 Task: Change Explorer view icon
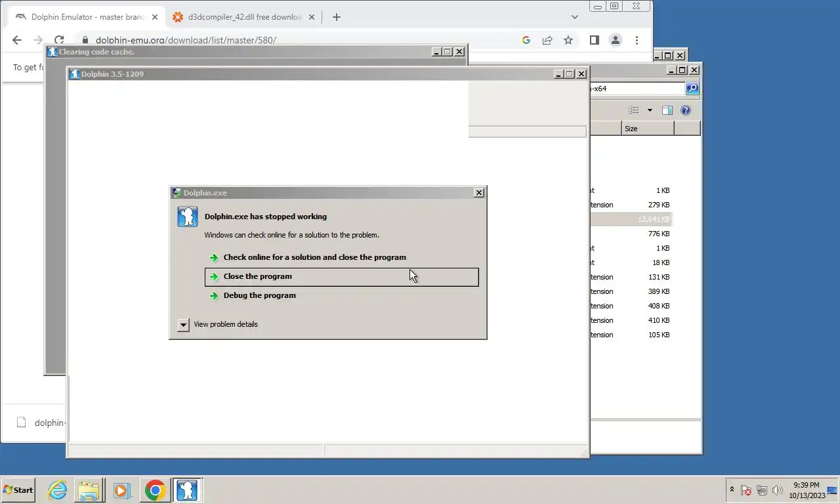[x=634, y=110]
